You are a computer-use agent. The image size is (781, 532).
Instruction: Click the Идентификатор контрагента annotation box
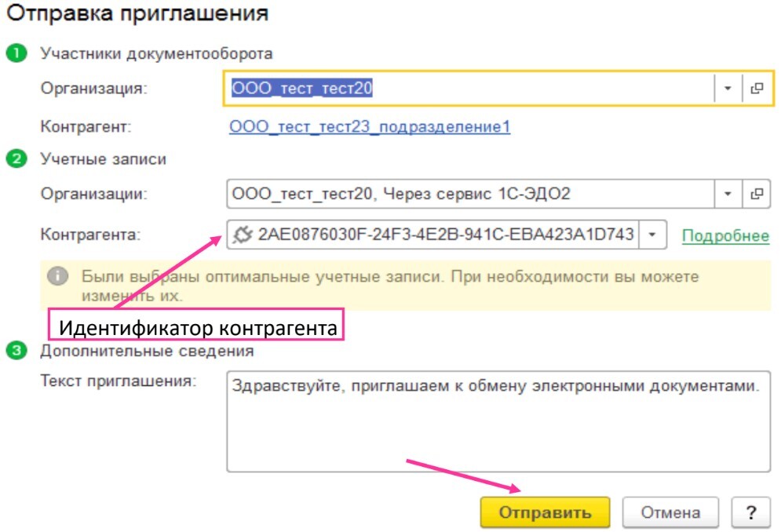[195, 325]
